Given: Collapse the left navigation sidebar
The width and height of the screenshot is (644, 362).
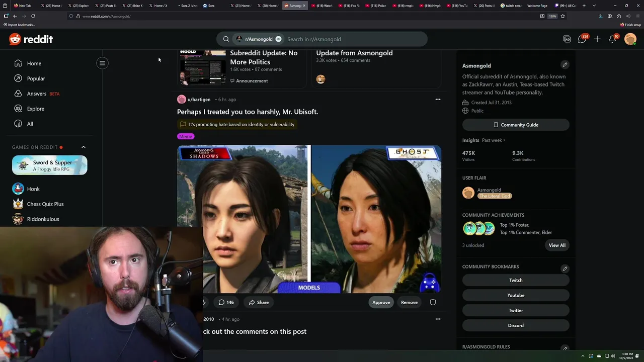Looking at the screenshot, I should [x=102, y=63].
